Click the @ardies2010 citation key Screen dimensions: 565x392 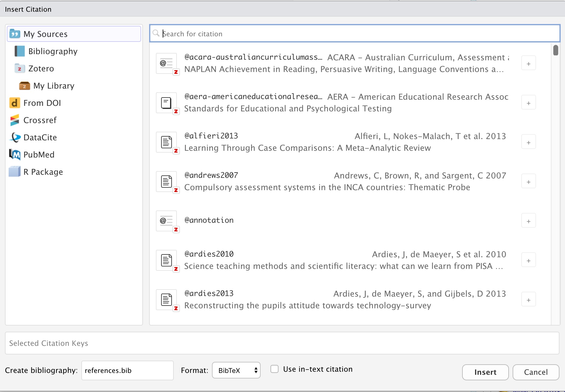[209, 254]
